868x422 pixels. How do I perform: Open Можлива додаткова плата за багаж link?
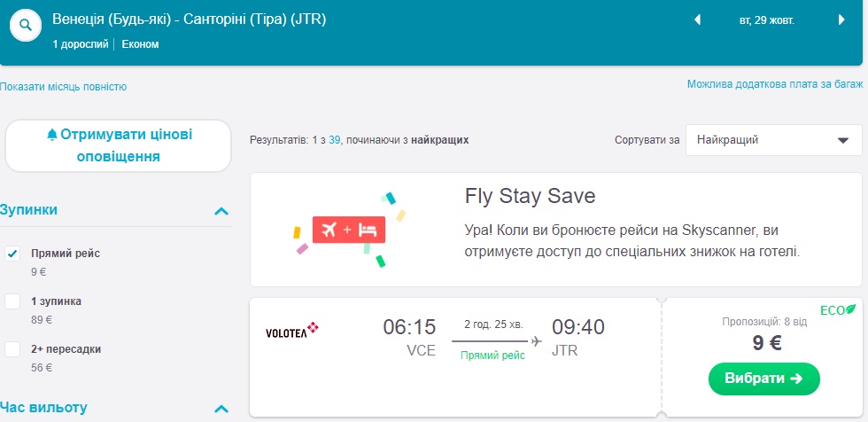(x=774, y=84)
